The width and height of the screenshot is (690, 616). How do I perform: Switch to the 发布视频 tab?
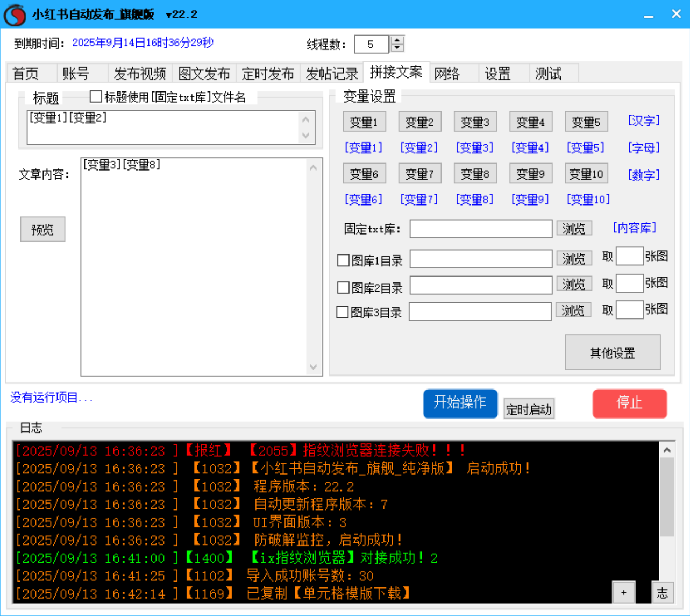coord(140,73)
